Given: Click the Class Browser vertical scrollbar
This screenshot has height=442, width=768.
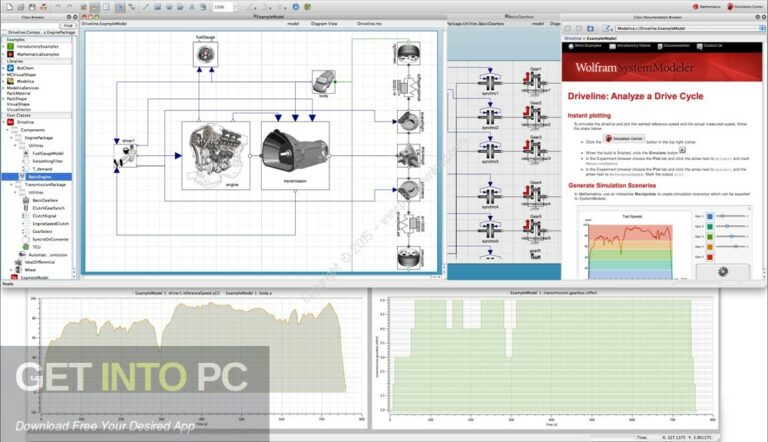Looking at the screenshot, I should pos(74,157).
